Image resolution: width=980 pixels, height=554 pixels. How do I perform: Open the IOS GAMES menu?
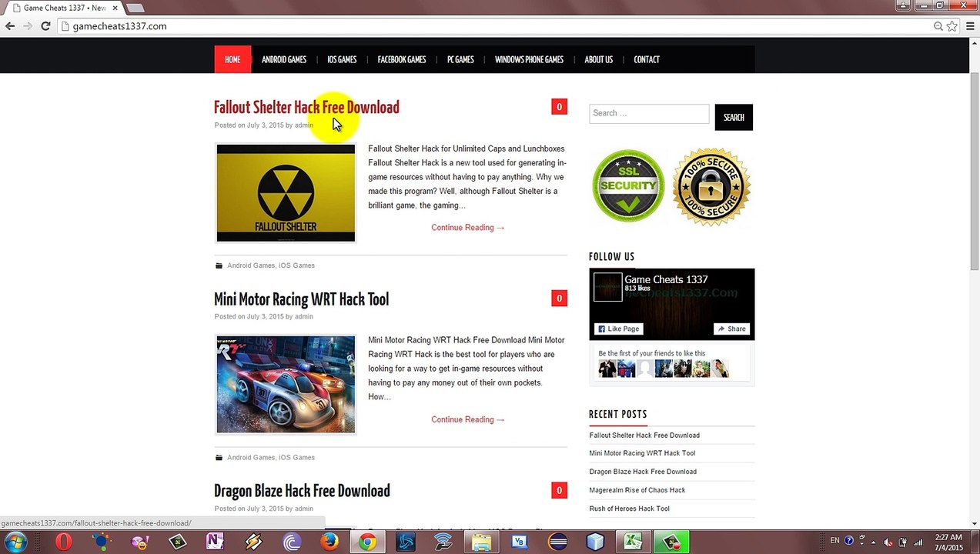click(x=342, y=59)
